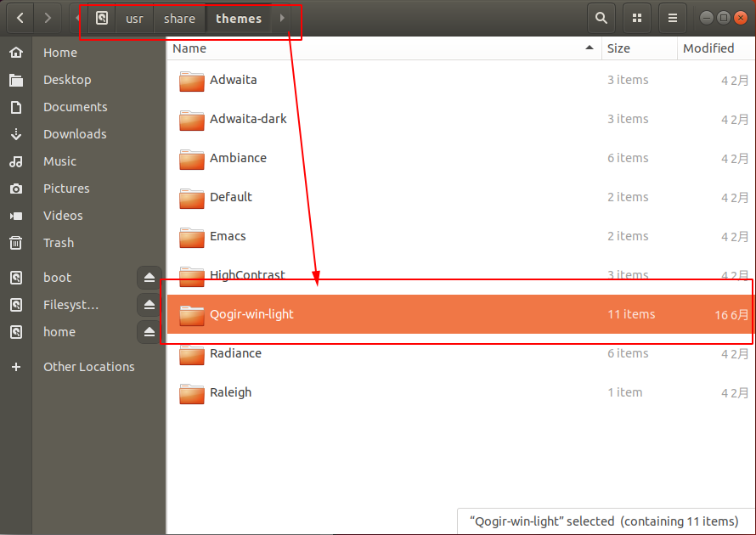Eject the home volume
Viewport: 756px width, 535px height.
tap(150, 331)
